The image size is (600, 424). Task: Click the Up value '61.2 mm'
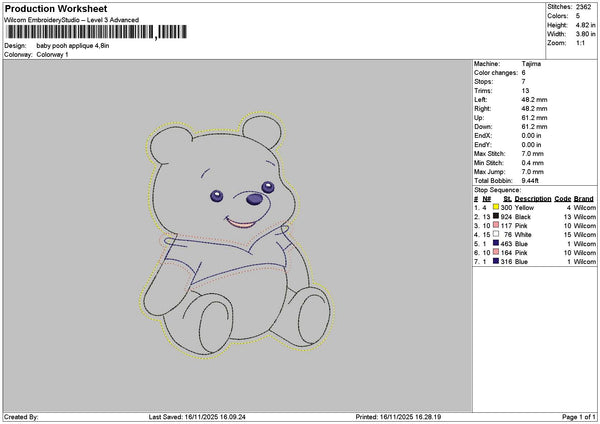click(x=534, y=118)
